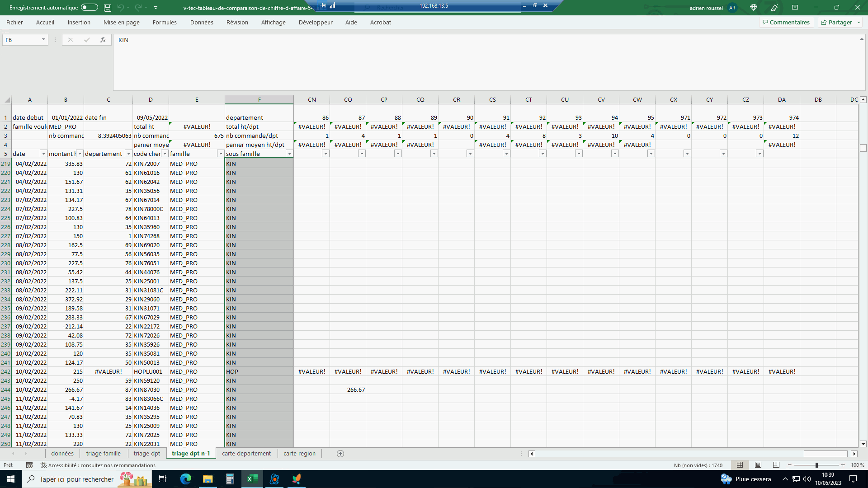Click the Insert Function fx icon
This screenshot has width=868, height=488.
[103, 40]
